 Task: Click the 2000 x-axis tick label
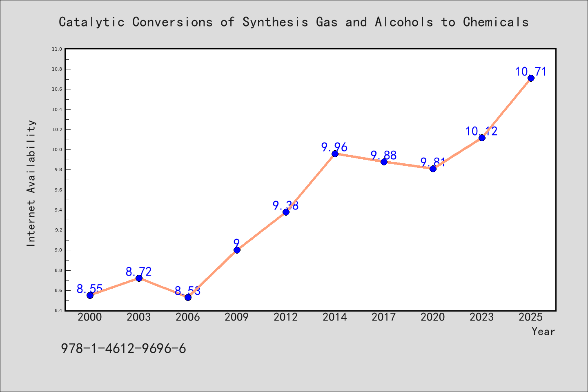coord(90,317)
